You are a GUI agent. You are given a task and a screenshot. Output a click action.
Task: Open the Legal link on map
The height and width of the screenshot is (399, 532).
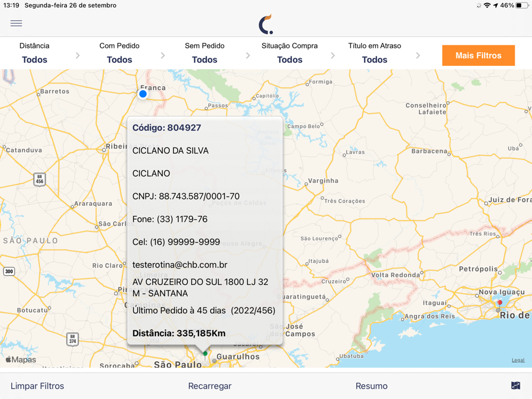[x=518, y=360]
